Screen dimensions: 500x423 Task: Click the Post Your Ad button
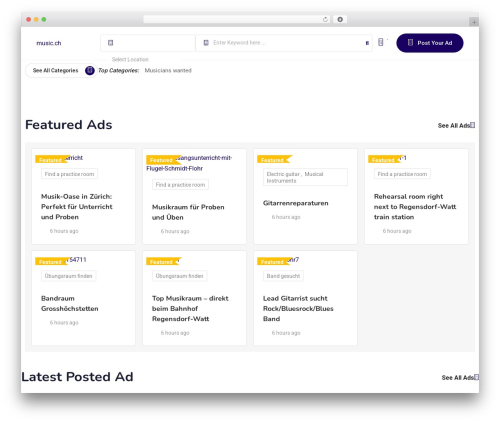[430, 43]
